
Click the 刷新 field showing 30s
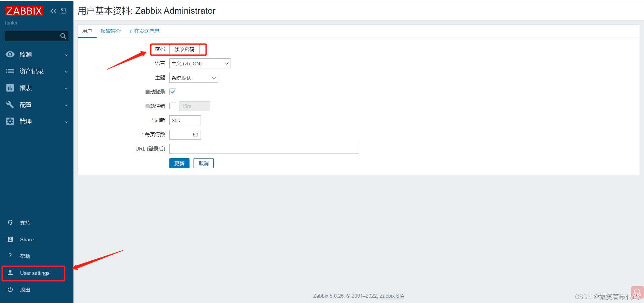(185, 120)
